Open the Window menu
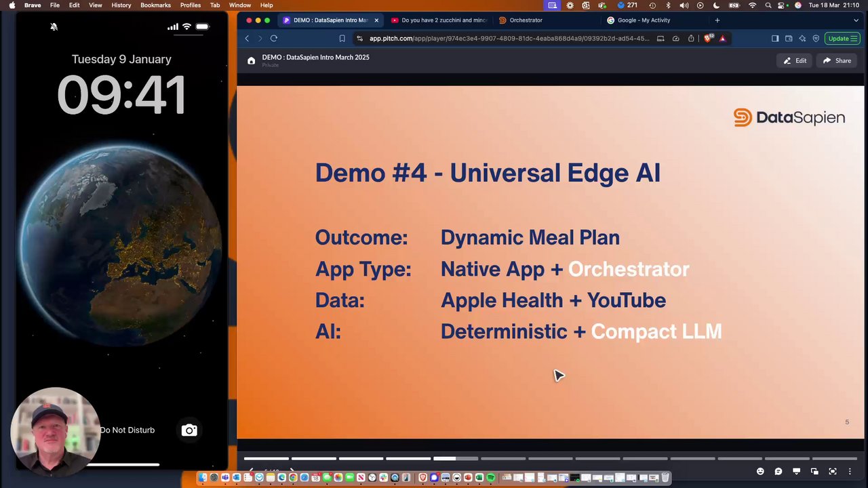The image size is (868, 488). (240, 5)
